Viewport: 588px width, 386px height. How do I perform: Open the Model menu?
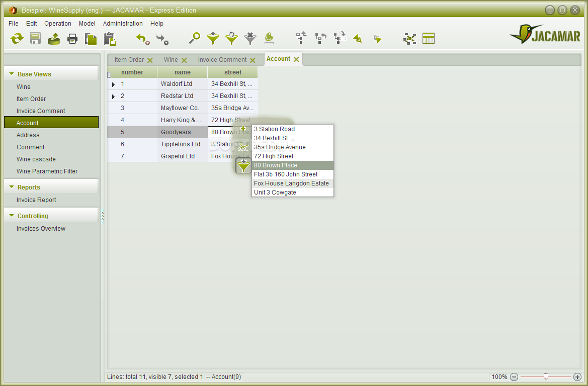tap(87, 23)
